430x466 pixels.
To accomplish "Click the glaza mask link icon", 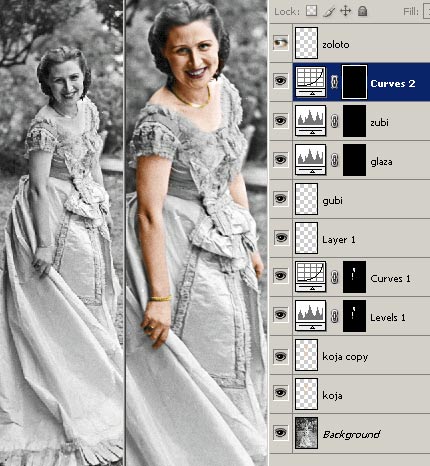I will click(x=334, y=160).
